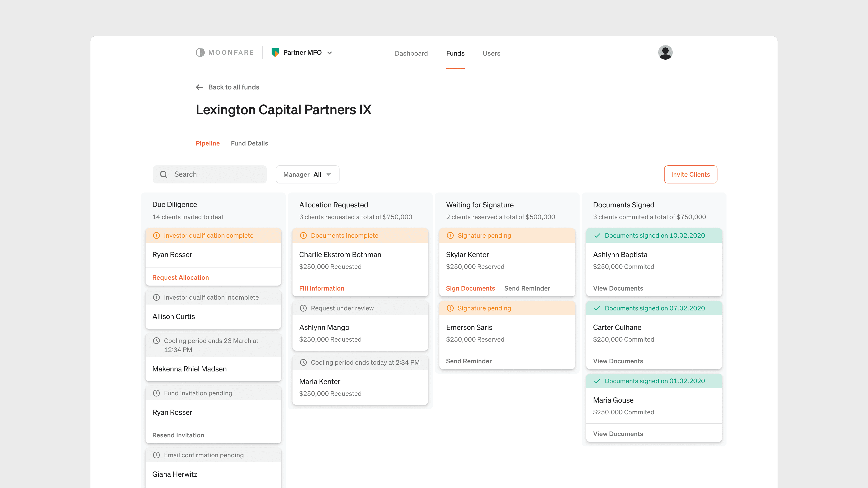Expand the Partner MFO chevron dropdown
This screenshot has width=868, height=488.
[x=330, y=53]
